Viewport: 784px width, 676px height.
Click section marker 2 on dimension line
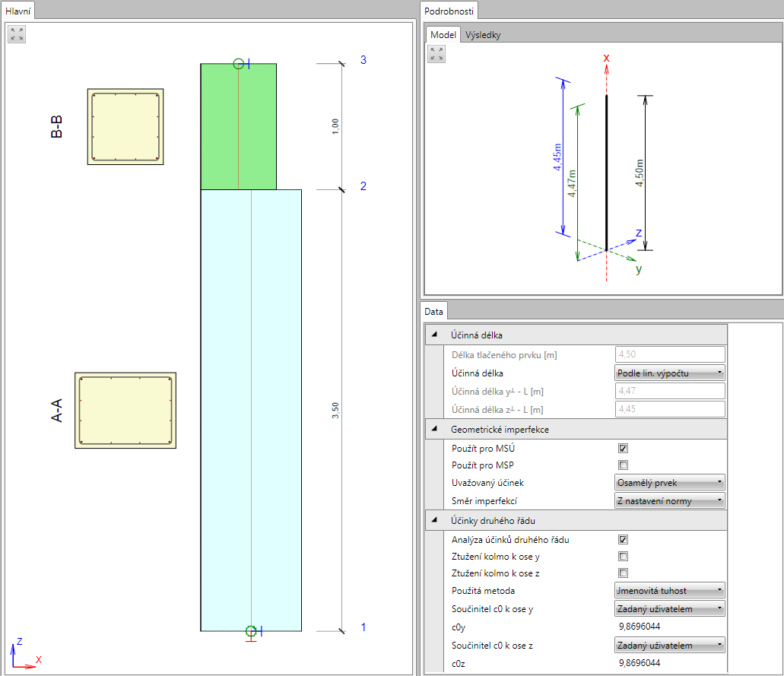[x=363, y=186]
